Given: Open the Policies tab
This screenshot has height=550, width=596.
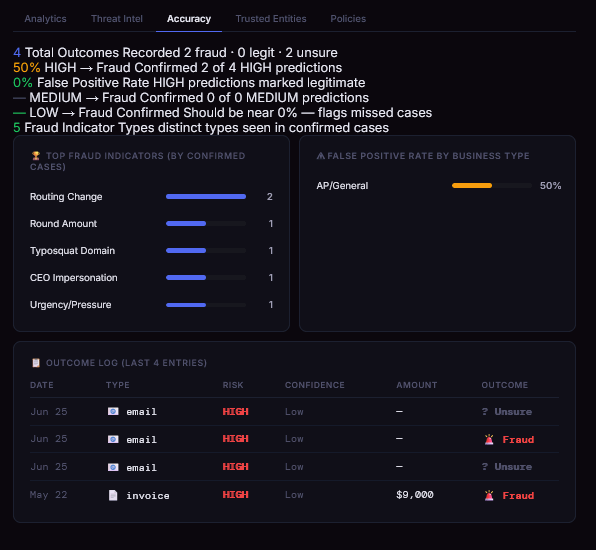Looking at the screenshot, I should (x=348, y=19).
